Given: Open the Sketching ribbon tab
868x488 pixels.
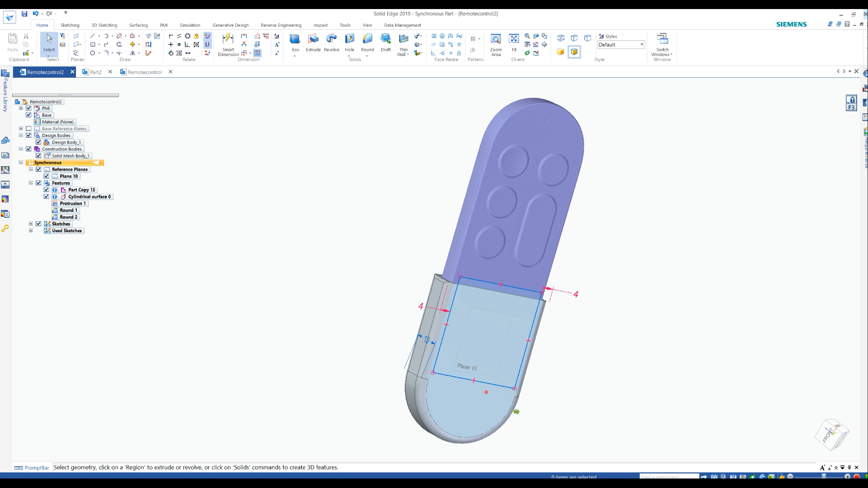Looking at the screenshot, I should pyautogui.click(x=70, y=25).
